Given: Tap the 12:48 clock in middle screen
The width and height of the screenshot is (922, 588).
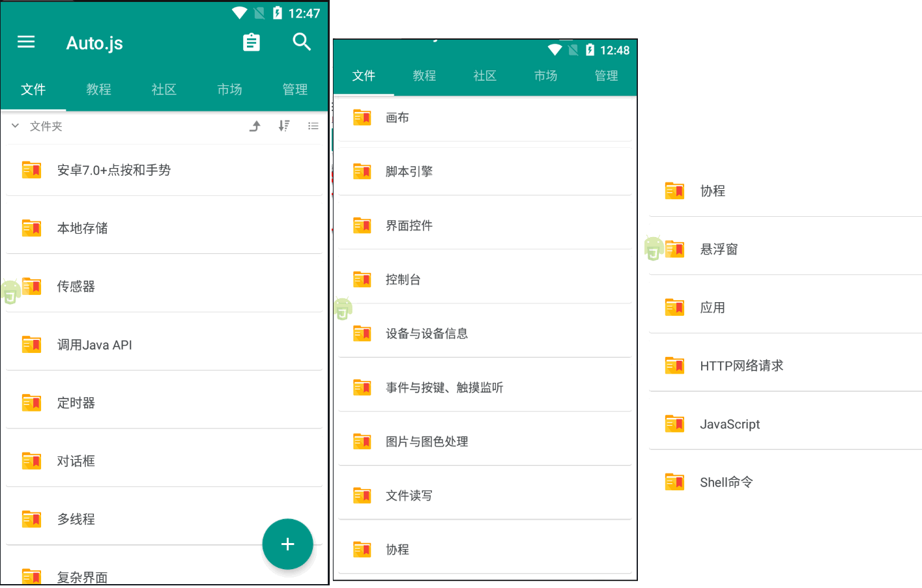Looking at the screenshot, I should click(615, 50).
